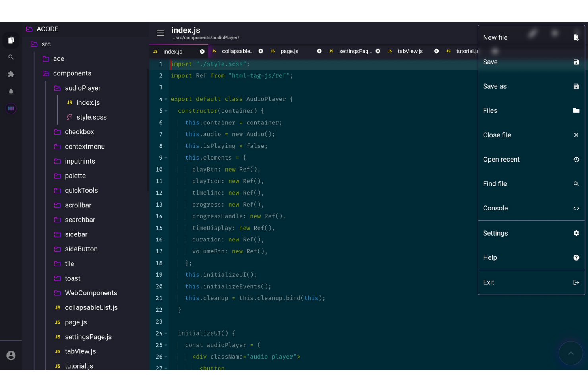Open the file explorer sidebar icon
The width and height of the screenshot is (588, 392).
[11, 40]
